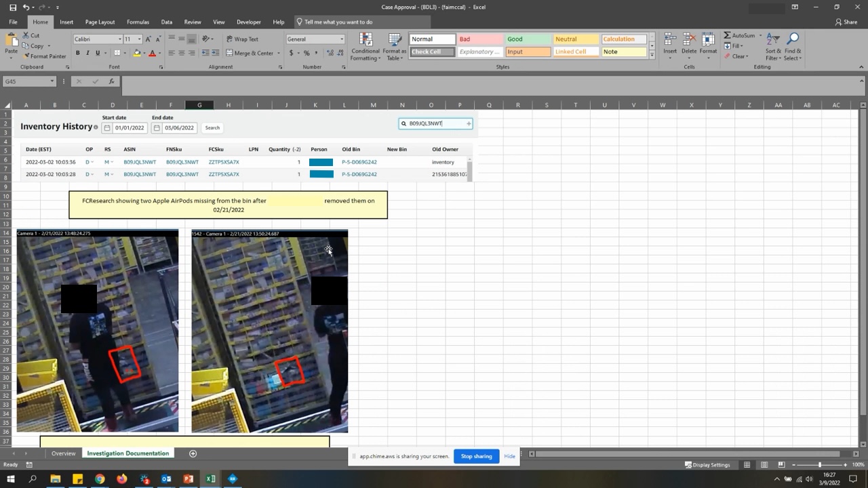Expand the Merge & Center dropdown arrow
The image size is (868, 488).
click(x=279, y=53)
